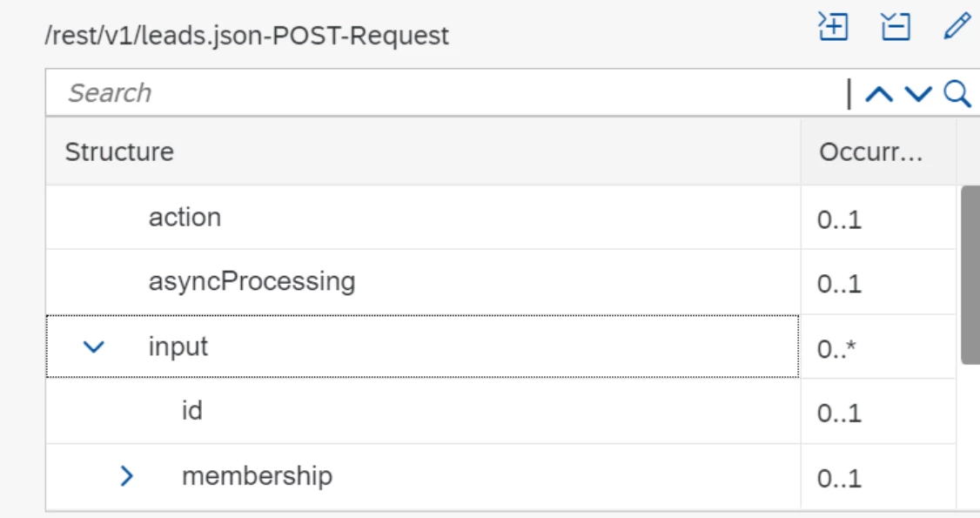Click the pencil edit icon

(x=957, y=27)
